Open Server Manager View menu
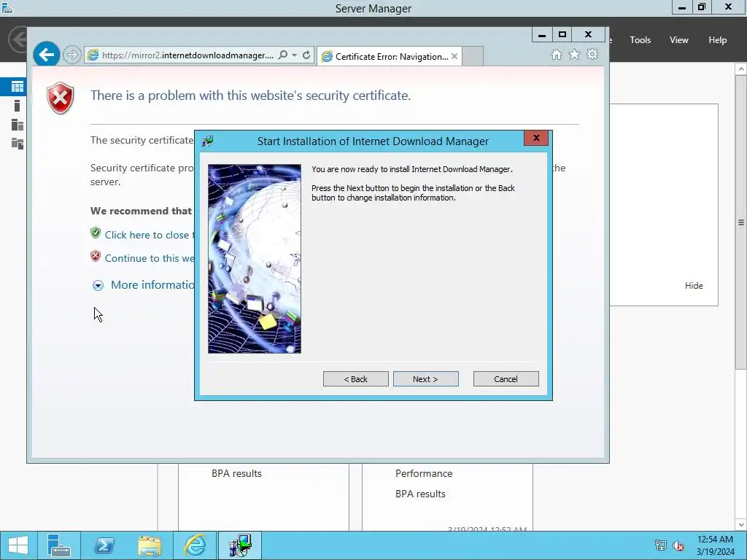Viewport: 747px width, 560px height. point(678,40)
